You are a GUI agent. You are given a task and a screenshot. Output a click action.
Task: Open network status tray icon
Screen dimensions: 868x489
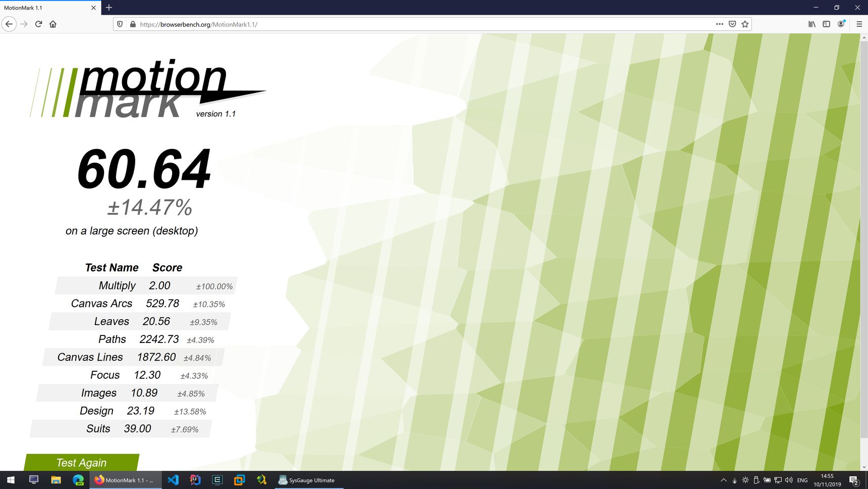778,480
